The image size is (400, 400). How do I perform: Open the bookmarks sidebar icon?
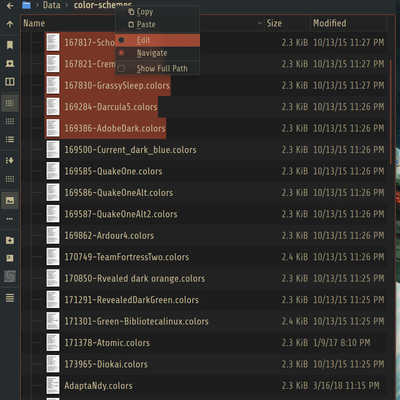[10, 45]
